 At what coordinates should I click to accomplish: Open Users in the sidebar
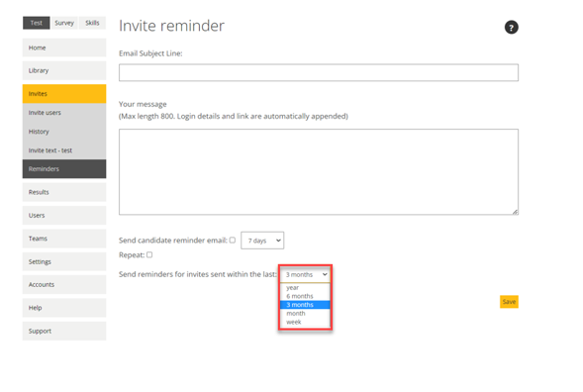64,216
